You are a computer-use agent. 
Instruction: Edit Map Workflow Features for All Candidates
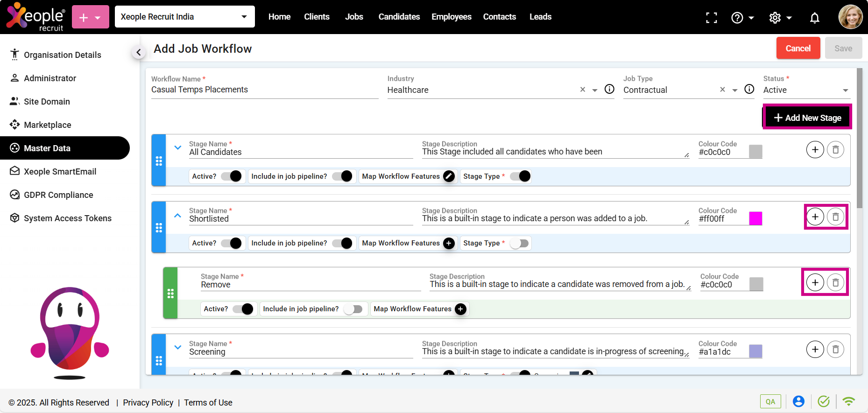[x=449, y=176]
